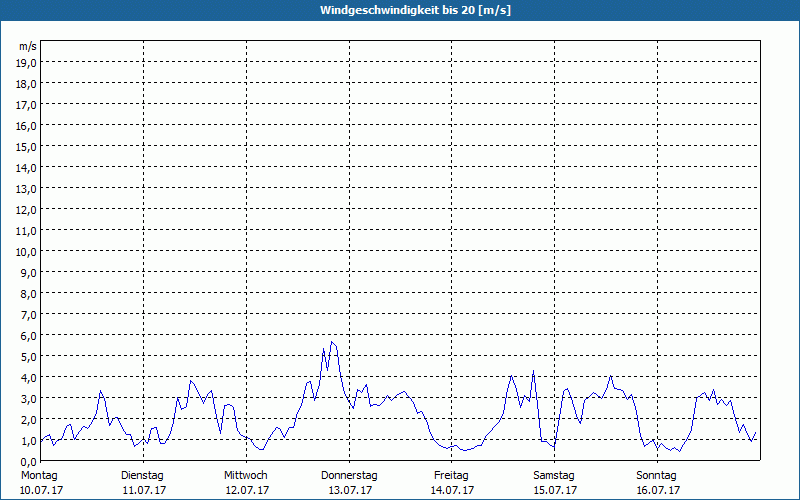Select the 2,0 y-axis value

29,420
